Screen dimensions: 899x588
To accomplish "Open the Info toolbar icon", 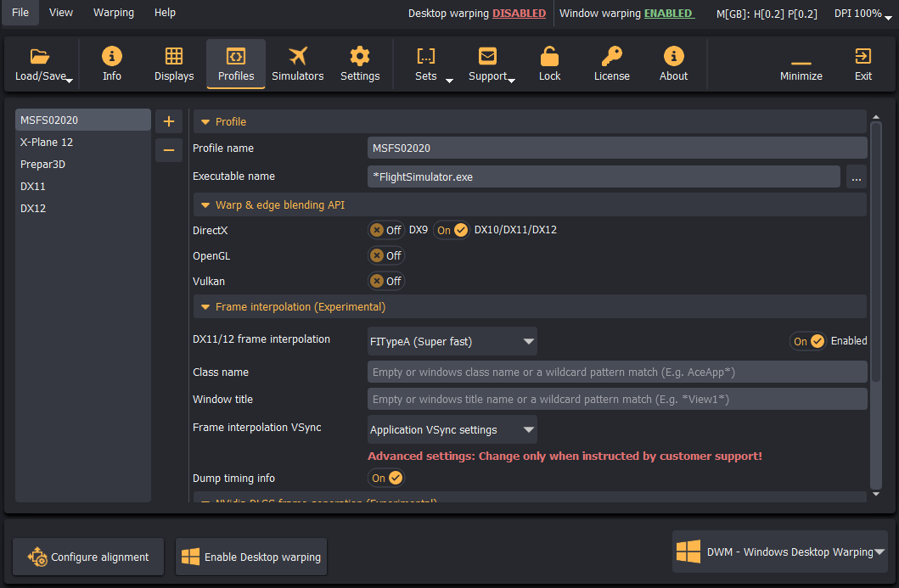I will [112, 56].
